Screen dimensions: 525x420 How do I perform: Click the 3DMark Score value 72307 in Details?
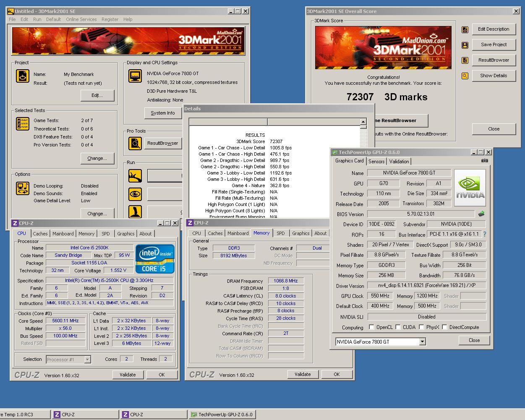276,141
